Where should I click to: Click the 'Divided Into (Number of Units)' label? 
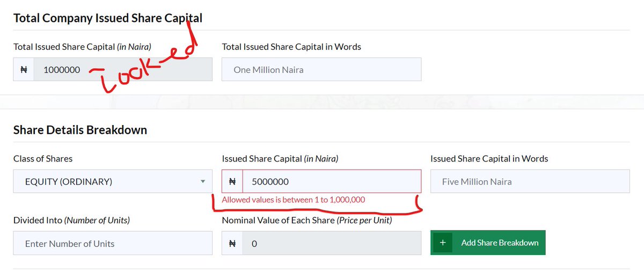coord(71,220)
